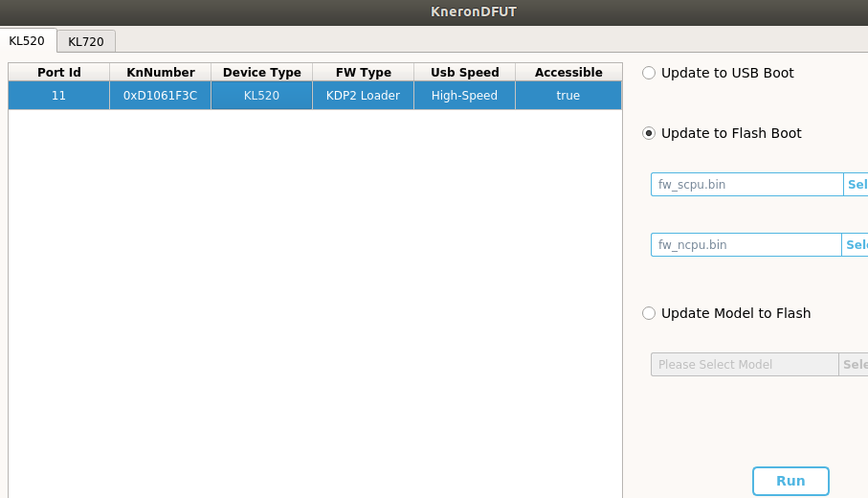Switch to the KL520 tab
The width and height of the screenshot is (868, 498).
pyautogui.click(x=28, y=41)
